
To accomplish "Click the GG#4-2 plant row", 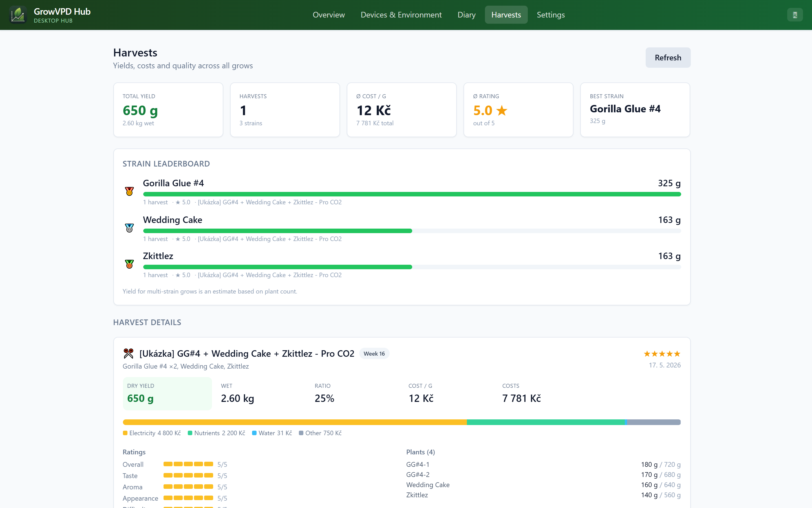I will point(544,475).
